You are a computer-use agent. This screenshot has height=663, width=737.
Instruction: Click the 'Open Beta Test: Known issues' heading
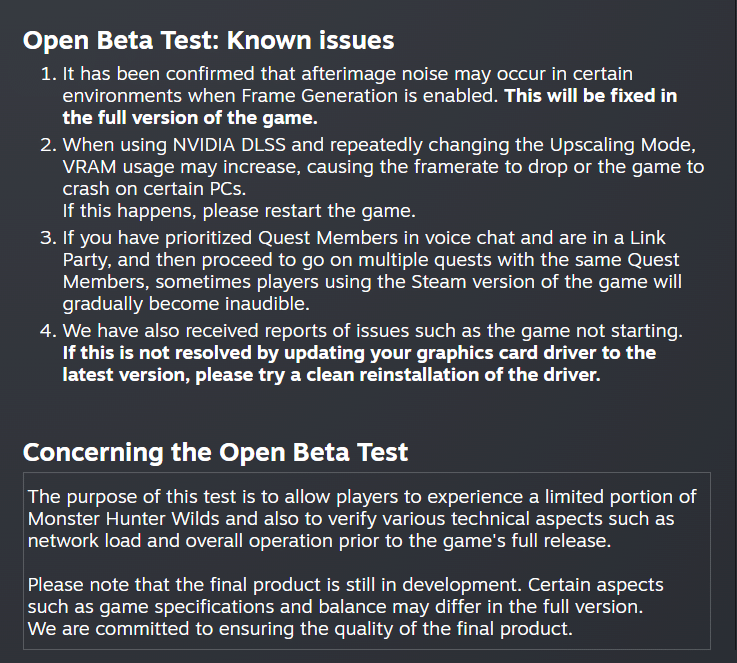[208, 40]
